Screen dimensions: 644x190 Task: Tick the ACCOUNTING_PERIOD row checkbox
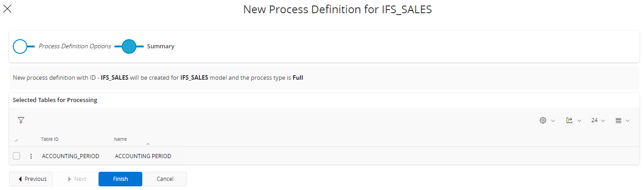[16, 156]
